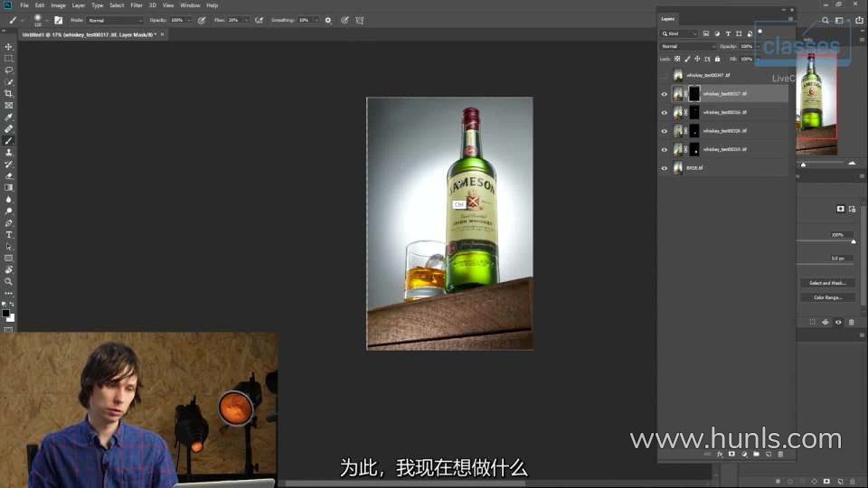Filter layers by pixel layers icon
868x488 pixels.
706,33
